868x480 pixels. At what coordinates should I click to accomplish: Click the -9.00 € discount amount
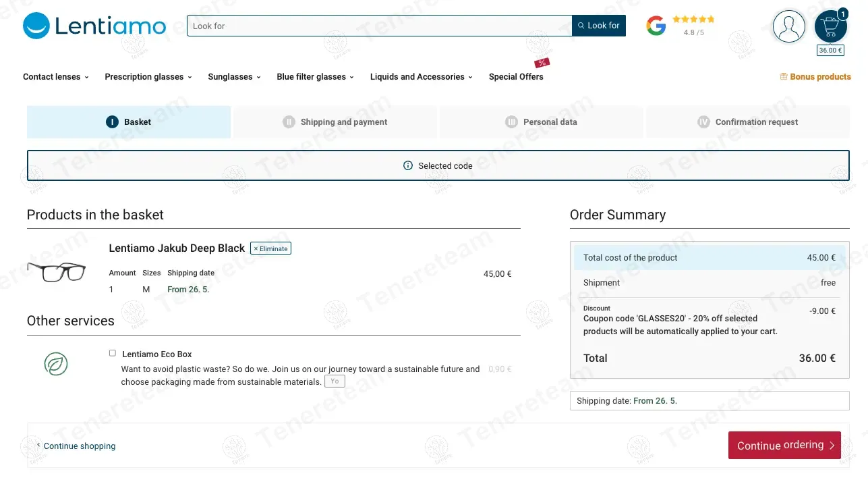pos(822,311)
